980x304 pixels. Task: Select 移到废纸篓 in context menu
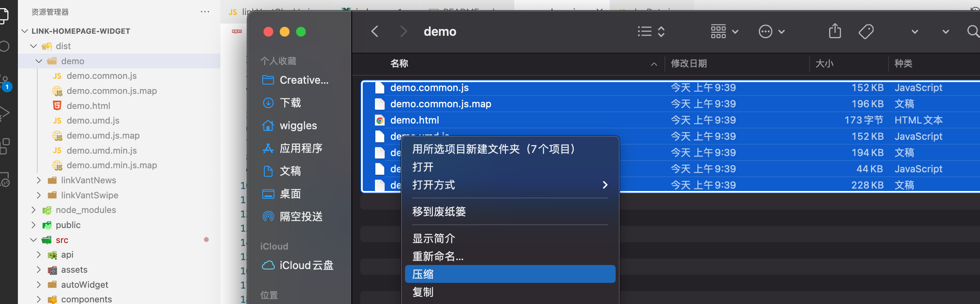coord(439,212)
